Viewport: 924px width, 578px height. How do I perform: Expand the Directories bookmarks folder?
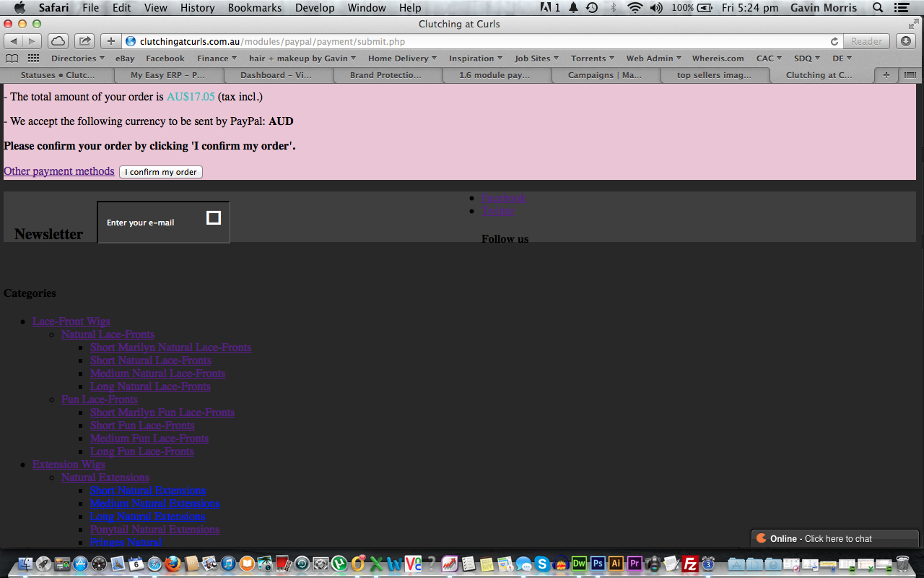pos(78,59)
